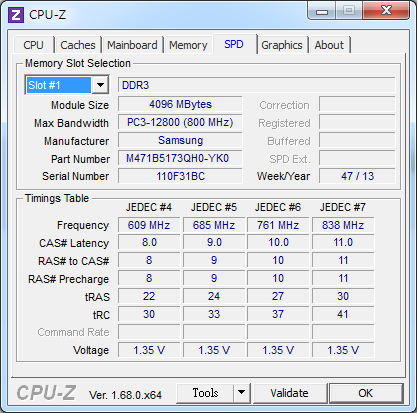
Task: Click the Samsung manufacturer value
Action: [x=180, y=140]
